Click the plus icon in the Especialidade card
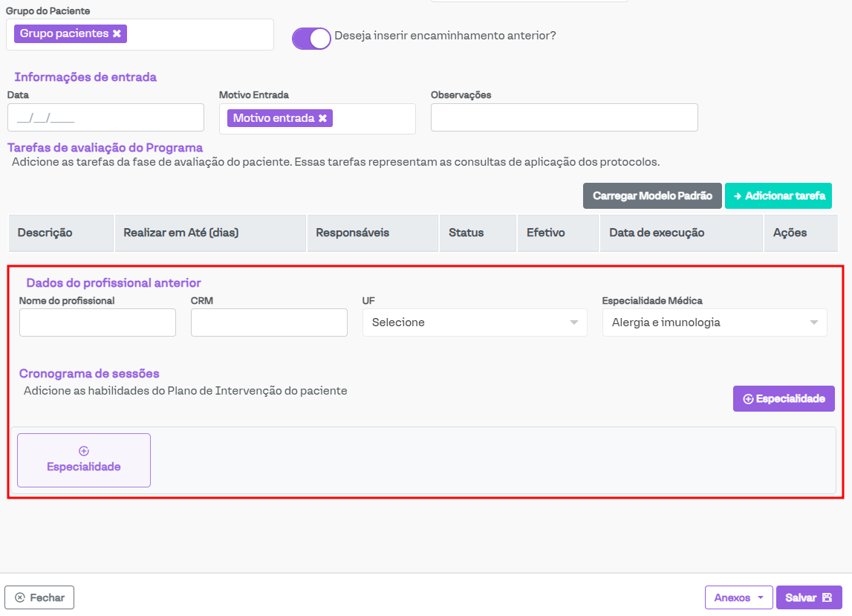This screenshot has width=852, height=616. (84, 451)
